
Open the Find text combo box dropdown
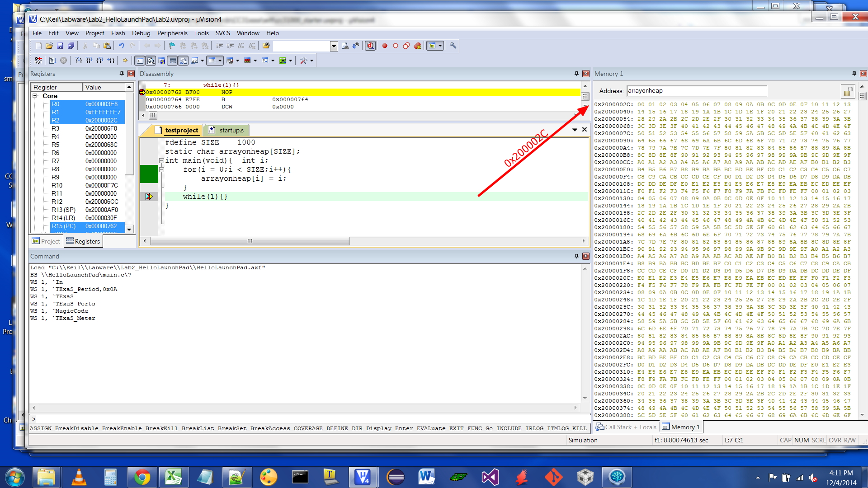click(334, 46)
